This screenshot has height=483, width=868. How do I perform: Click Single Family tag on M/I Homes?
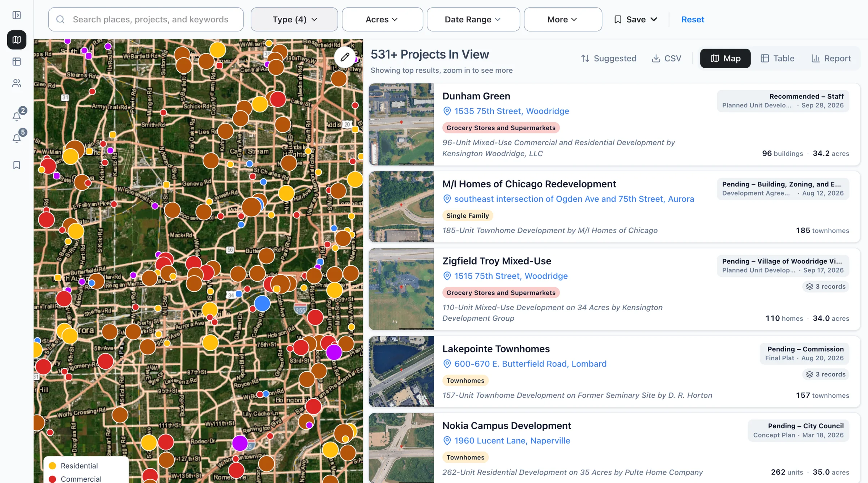(468, 215)
